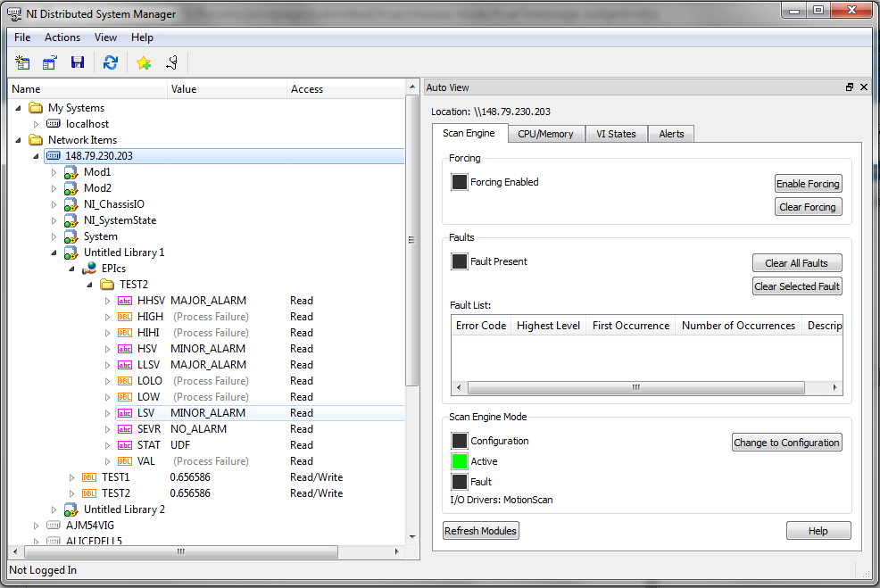Click the Clear Forcing button
880x588 pixels.
tap(809, 207)
